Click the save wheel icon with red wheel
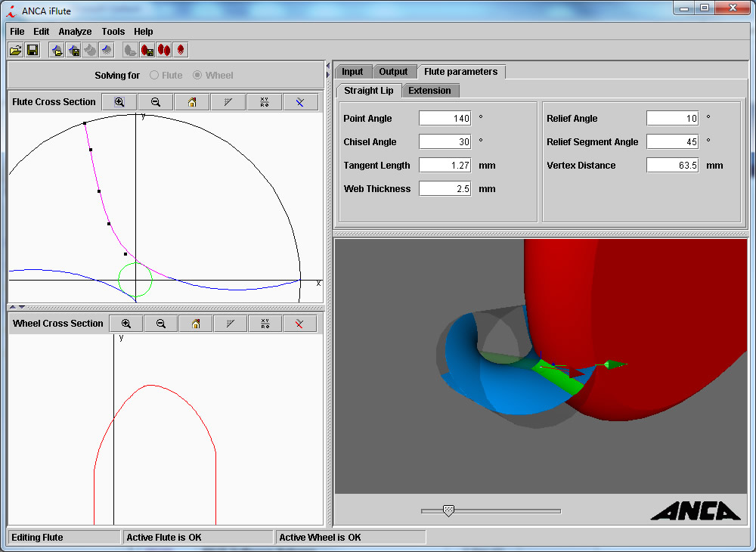756x552 pixels. pyautogui.click(x=147, y=50)
